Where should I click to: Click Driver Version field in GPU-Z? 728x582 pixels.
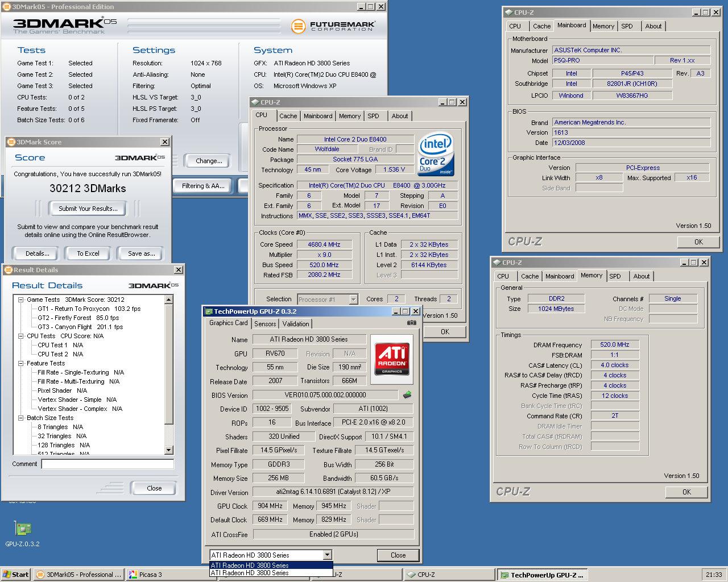click(333, 492)
